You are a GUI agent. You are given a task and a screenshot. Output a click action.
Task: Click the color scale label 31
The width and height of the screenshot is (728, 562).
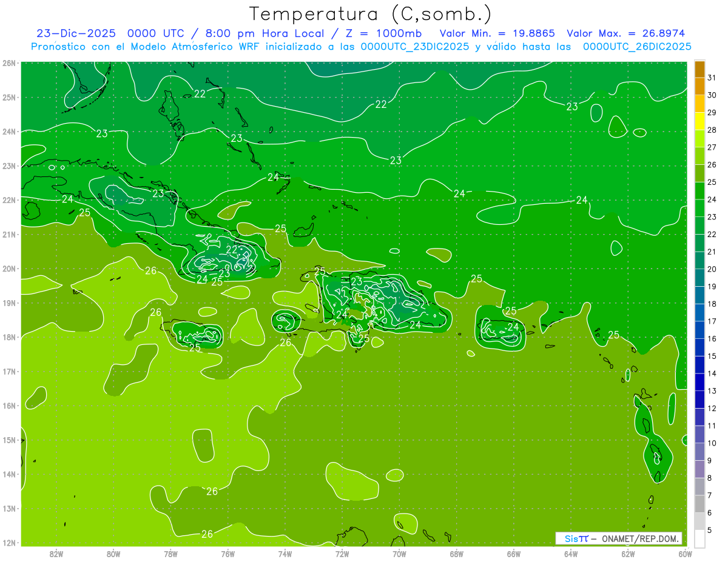(712, 77)
